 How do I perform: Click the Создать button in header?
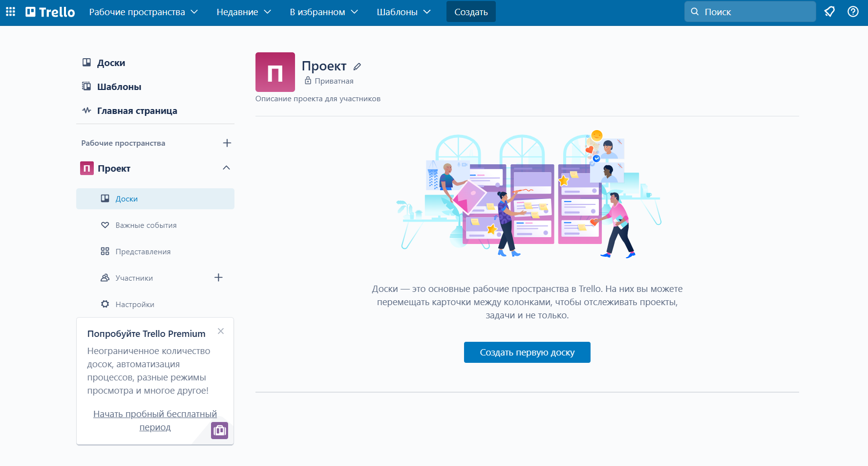471,12
